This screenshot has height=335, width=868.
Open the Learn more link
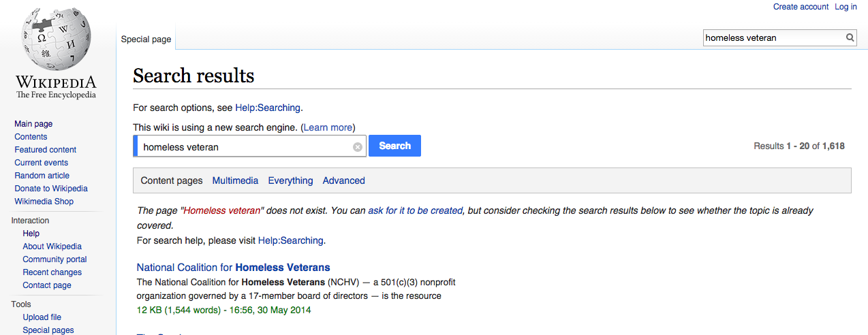point(328,127)
